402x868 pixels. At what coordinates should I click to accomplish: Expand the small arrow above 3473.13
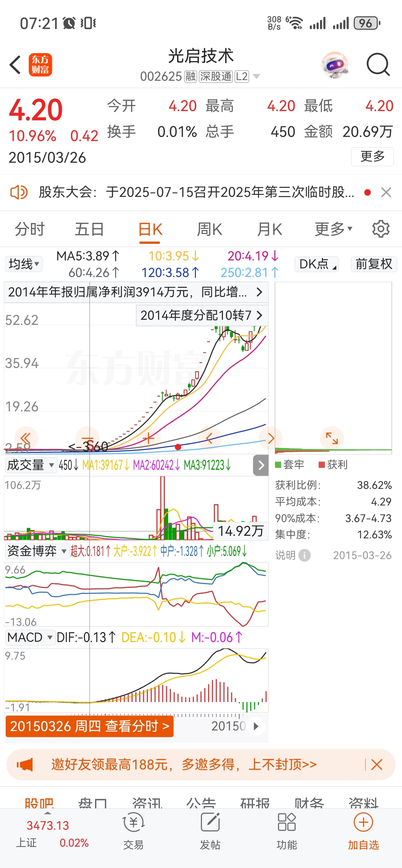(48, 813)
